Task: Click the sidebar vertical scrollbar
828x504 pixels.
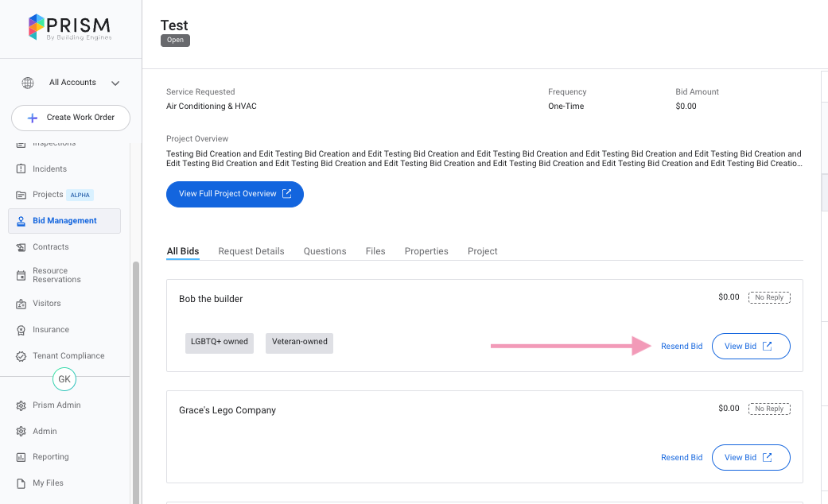Action: point(136,382)
